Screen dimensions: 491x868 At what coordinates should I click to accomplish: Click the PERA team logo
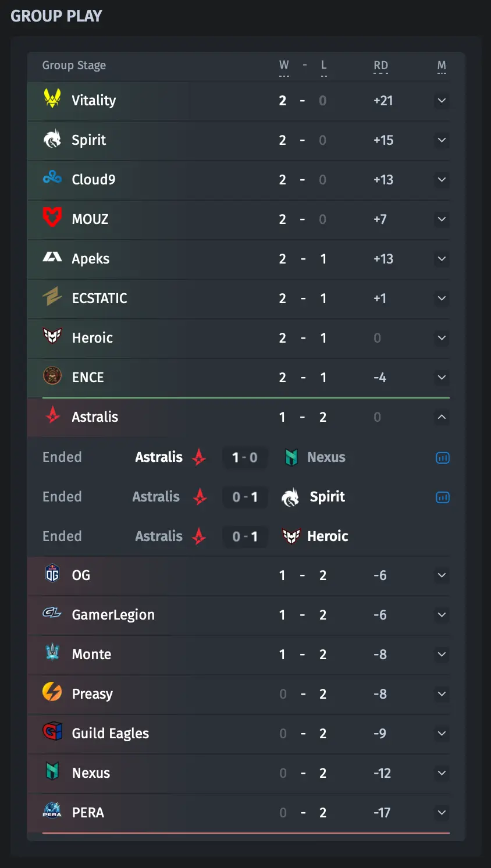pos(52,810)
